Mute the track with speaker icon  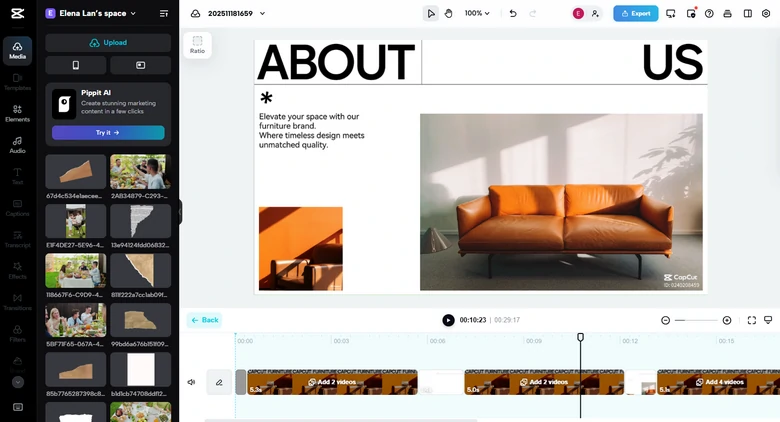point(192,382)
